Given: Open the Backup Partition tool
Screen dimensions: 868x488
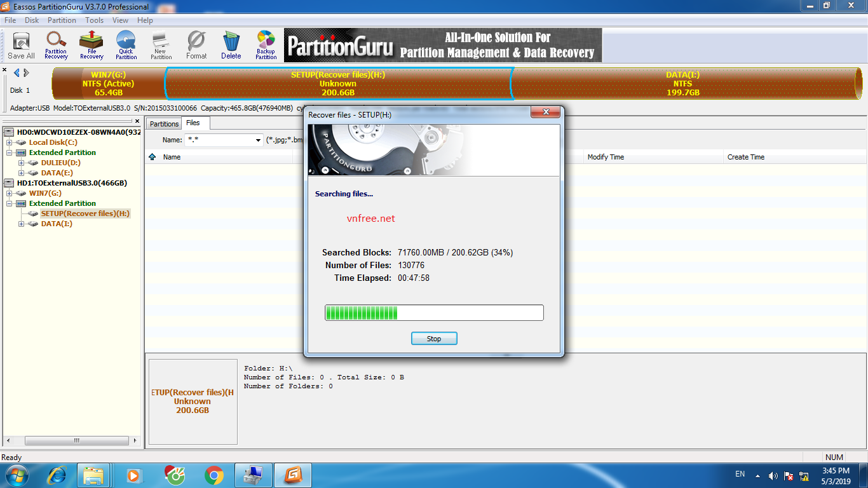Looking at the screenshot, I should tap(266, 46).
